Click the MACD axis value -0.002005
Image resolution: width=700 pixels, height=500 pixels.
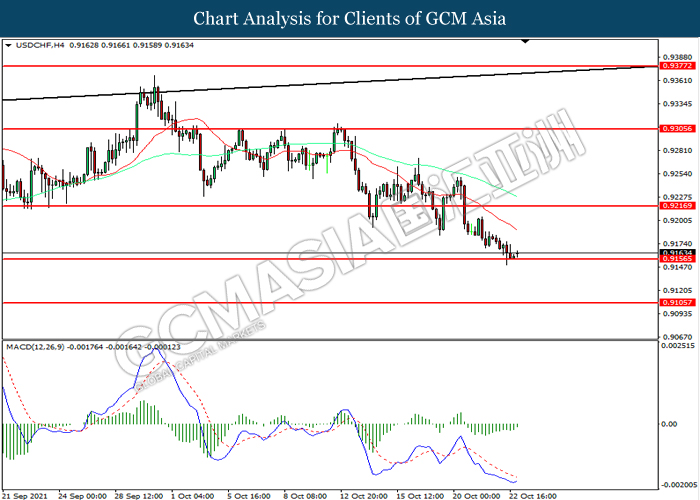678,485
